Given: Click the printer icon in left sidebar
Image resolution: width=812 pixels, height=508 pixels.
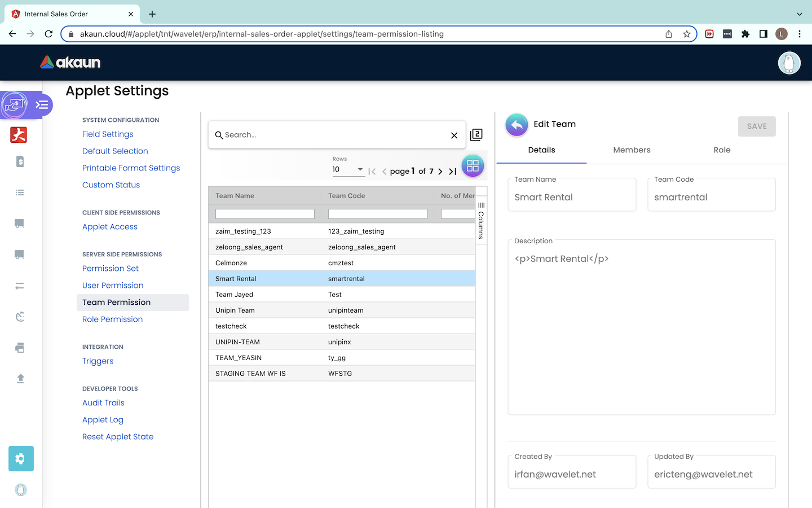Looking at the screenshot, I should click(x=20, y=348).
